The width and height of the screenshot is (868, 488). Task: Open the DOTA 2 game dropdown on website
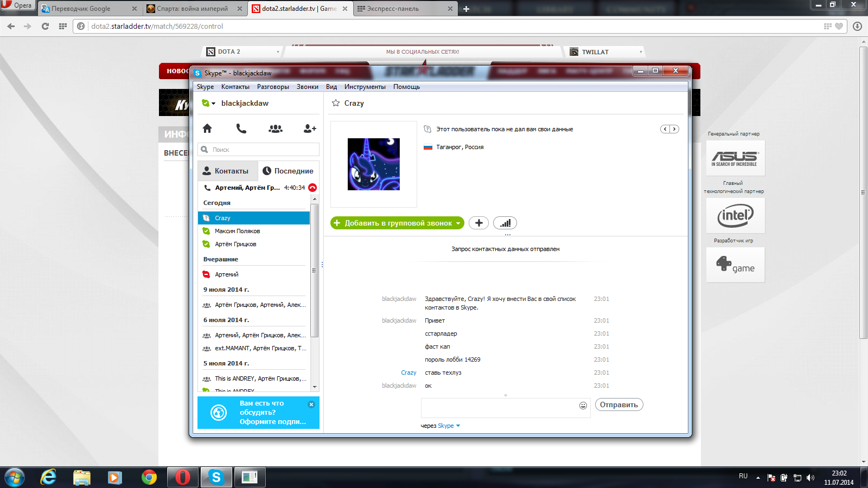click(x=242, y=52)
